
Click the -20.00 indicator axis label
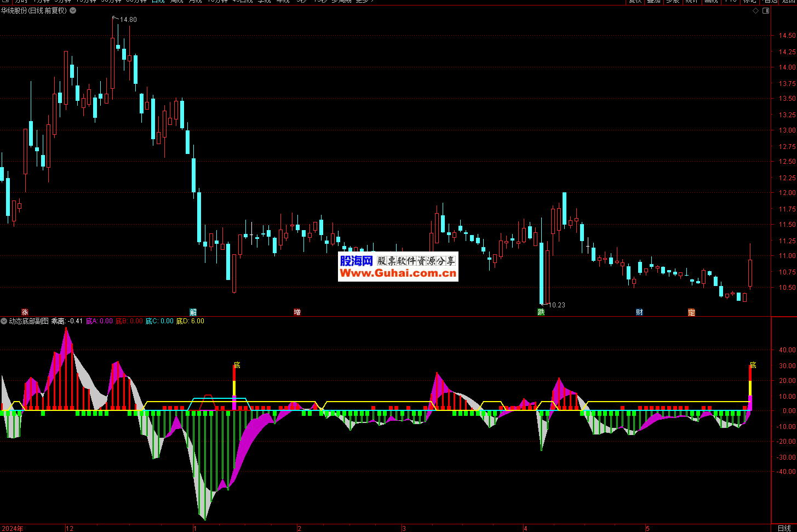coord(787,441)
